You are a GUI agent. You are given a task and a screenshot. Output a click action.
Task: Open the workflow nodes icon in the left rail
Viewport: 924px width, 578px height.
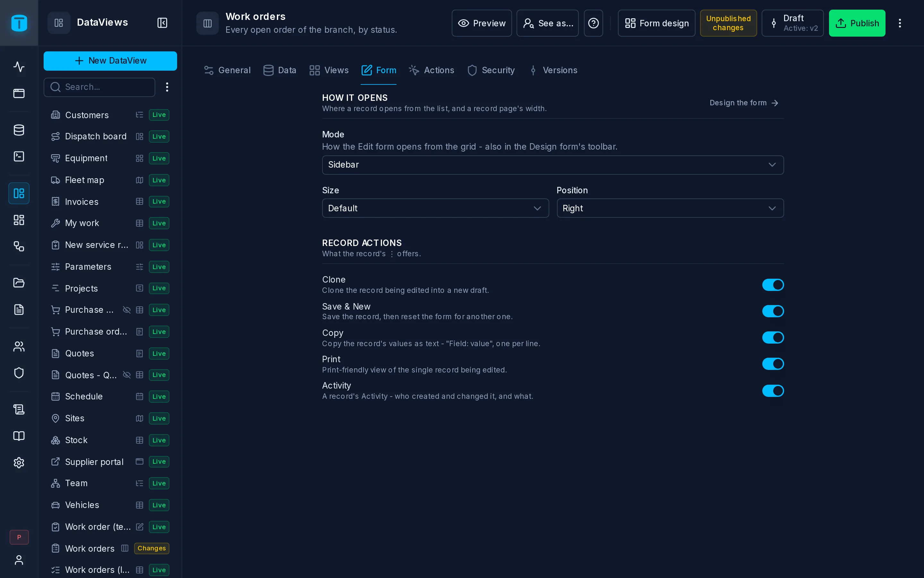pyautogui.click(x=19, y=246)
